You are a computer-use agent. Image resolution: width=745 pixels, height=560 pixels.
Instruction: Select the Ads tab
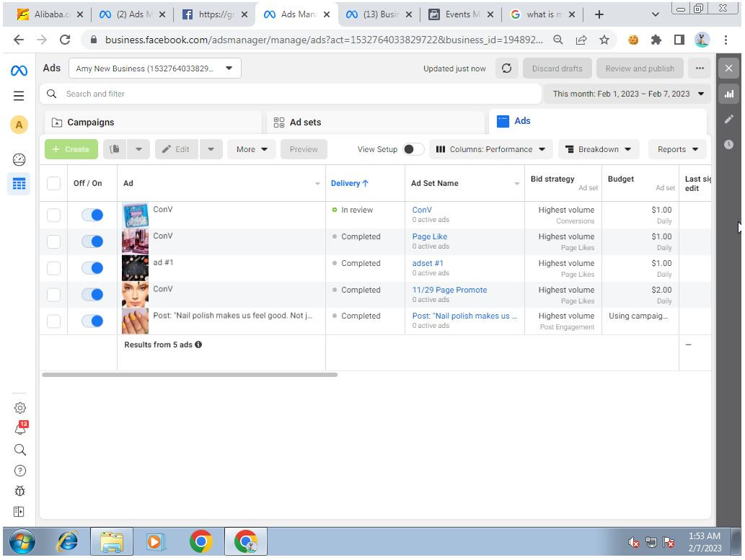(598, 121)
